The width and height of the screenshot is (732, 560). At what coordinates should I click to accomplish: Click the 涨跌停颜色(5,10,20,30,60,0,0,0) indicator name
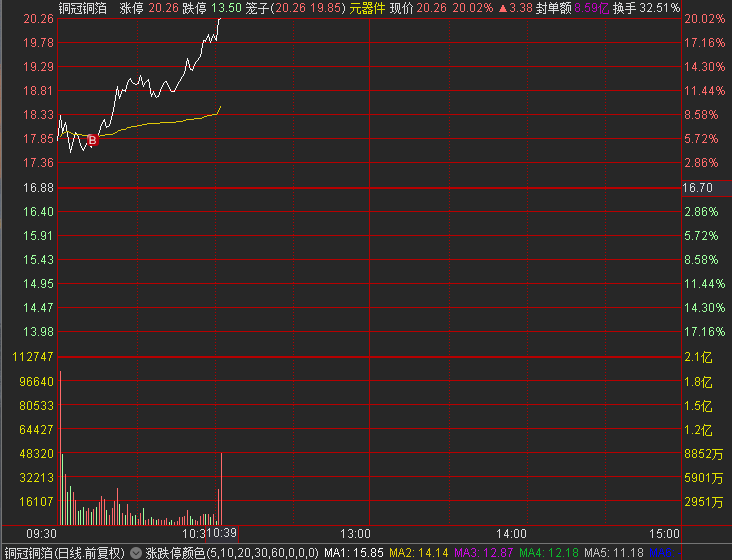pos(232,553)
